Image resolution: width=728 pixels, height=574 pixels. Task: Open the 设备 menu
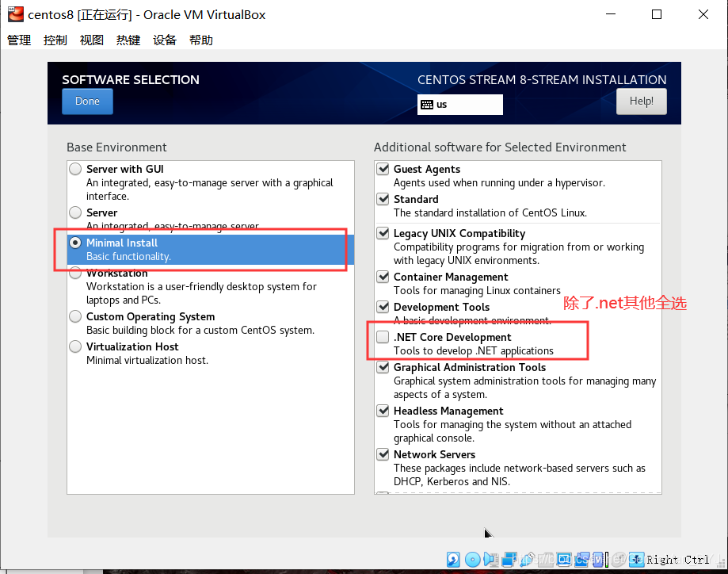165,40
